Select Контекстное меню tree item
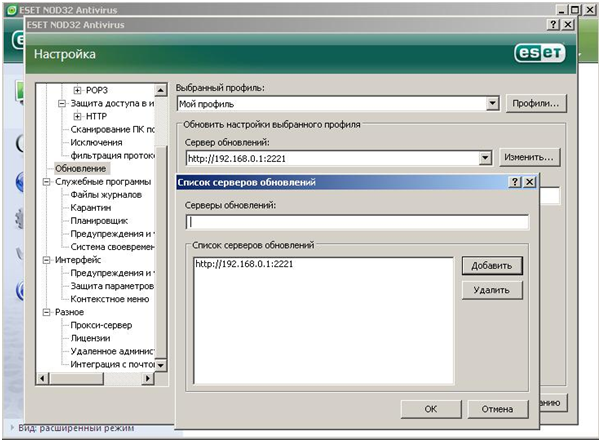This screenshot has width=601, height=442. (110, 299)
